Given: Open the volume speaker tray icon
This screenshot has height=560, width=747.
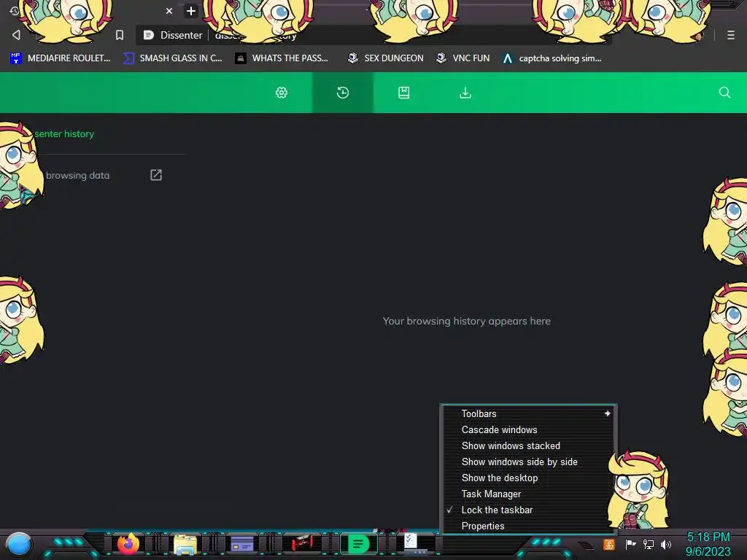Looking at the screenshot, I should click(x=666, y=544).
